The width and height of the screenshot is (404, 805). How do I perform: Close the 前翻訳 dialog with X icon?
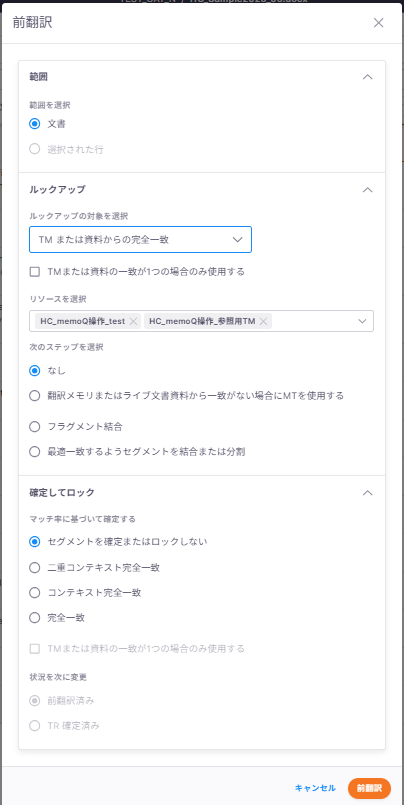pos(378,23)
